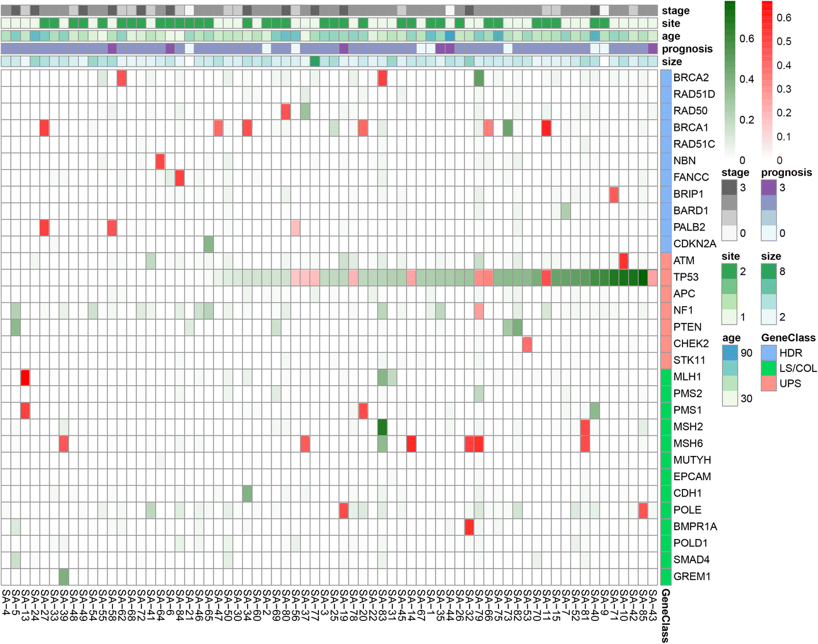Viewport: 818px width, 644px height.
Task: Select the CHEK2 gene label
Action: pos(691,344)
